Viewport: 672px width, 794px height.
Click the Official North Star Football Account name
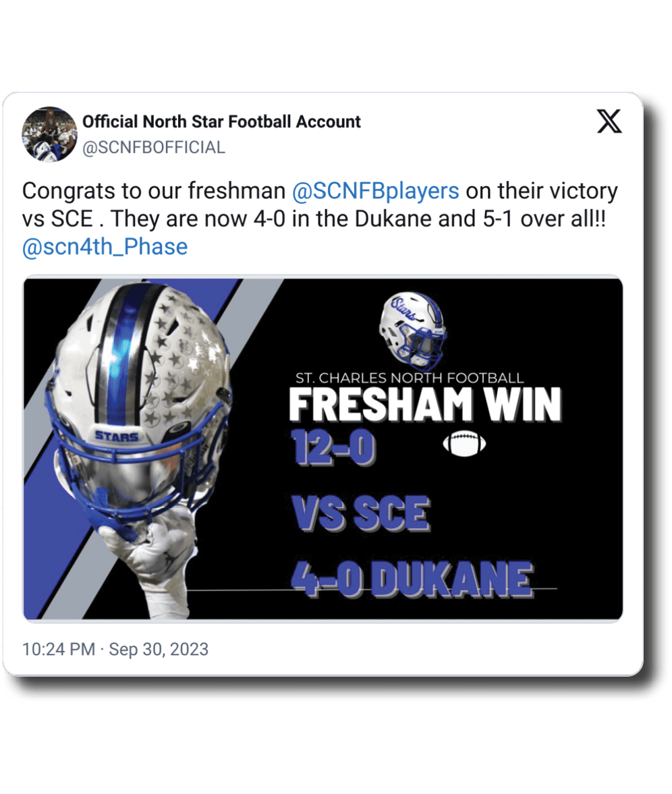tap(221, 122)
